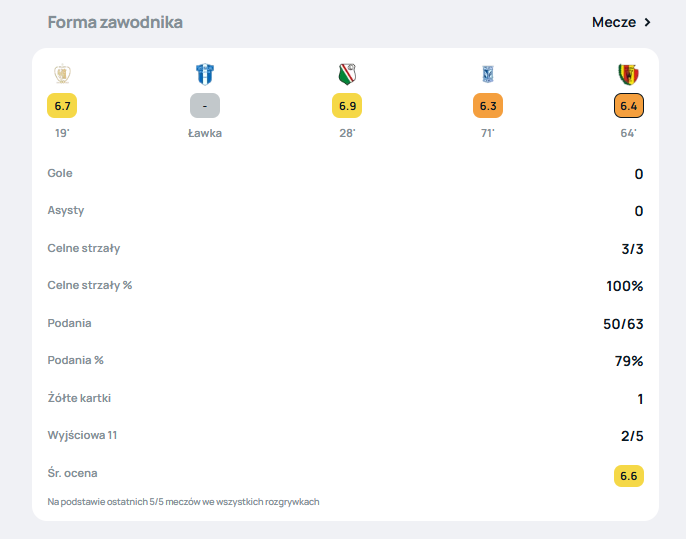Click the Ławka bench label

(205, 133)
